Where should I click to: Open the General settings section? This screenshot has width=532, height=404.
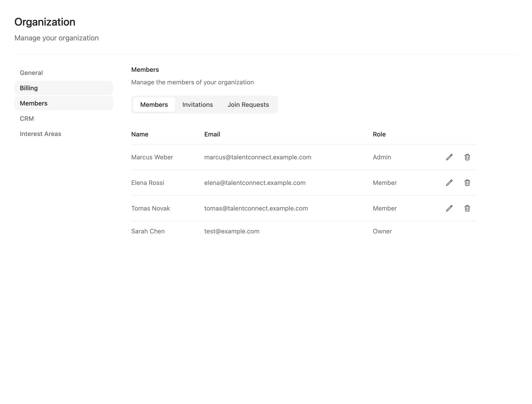tap(31, 73)
